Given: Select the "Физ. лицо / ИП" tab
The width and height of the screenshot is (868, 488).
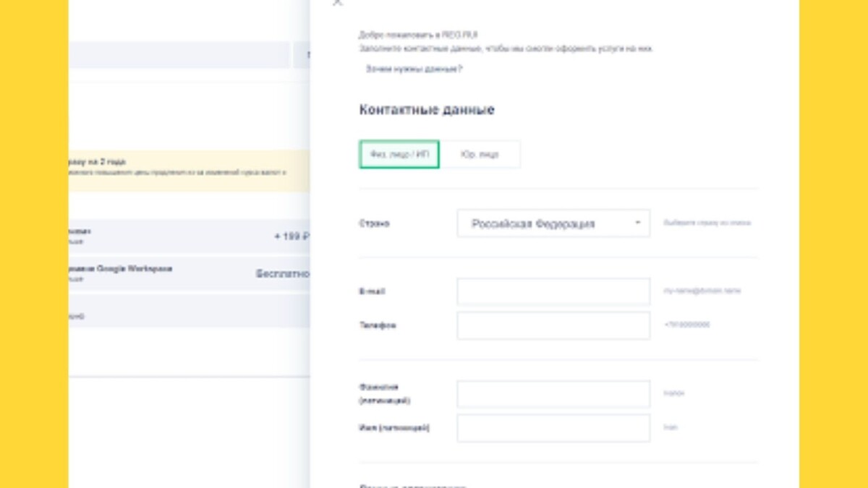Looking at the screenshot, I should pyautogui.click(x=399, y=154).
